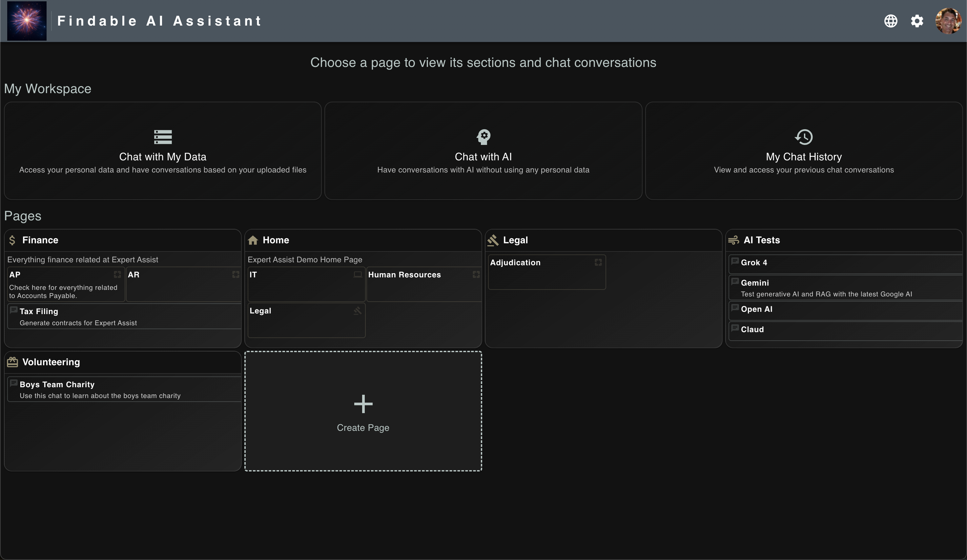Open settings via the gear icon
This screenshot has height=560, width=967.
coord(917,21)
